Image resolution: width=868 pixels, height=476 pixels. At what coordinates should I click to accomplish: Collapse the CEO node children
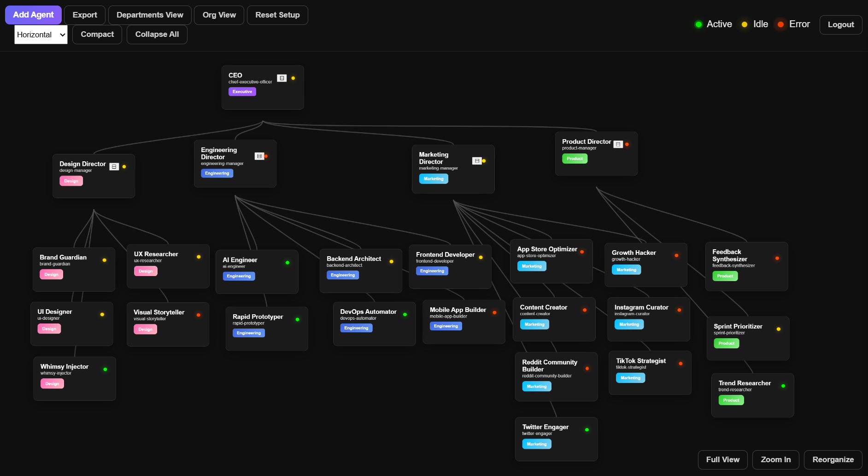pos(282,78)
